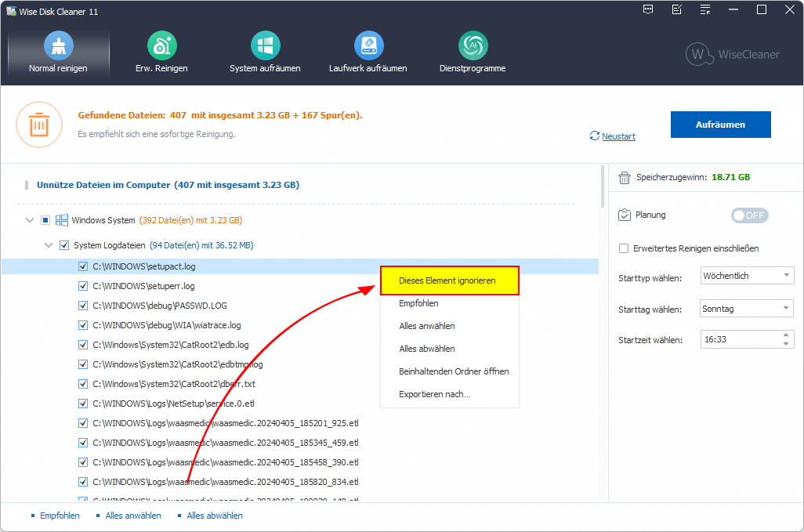The height and width of the screenshot is (532, 804).
Task: Open the Starttag Sonntag dropdown
Action: point(747,309)
